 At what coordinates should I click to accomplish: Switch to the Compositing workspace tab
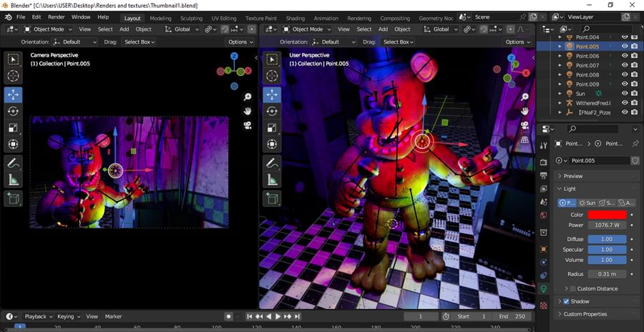[x=395, y=18]
